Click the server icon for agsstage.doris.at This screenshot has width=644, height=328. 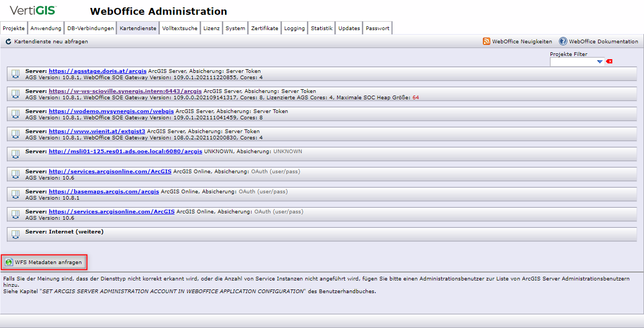coord(15,73)
